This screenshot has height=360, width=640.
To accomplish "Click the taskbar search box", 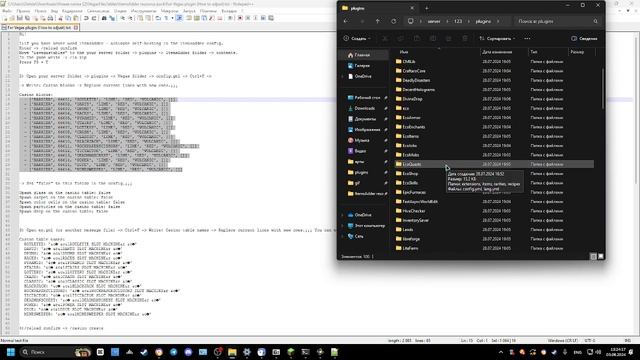I will pyautogui.click(x=56, y=352).
